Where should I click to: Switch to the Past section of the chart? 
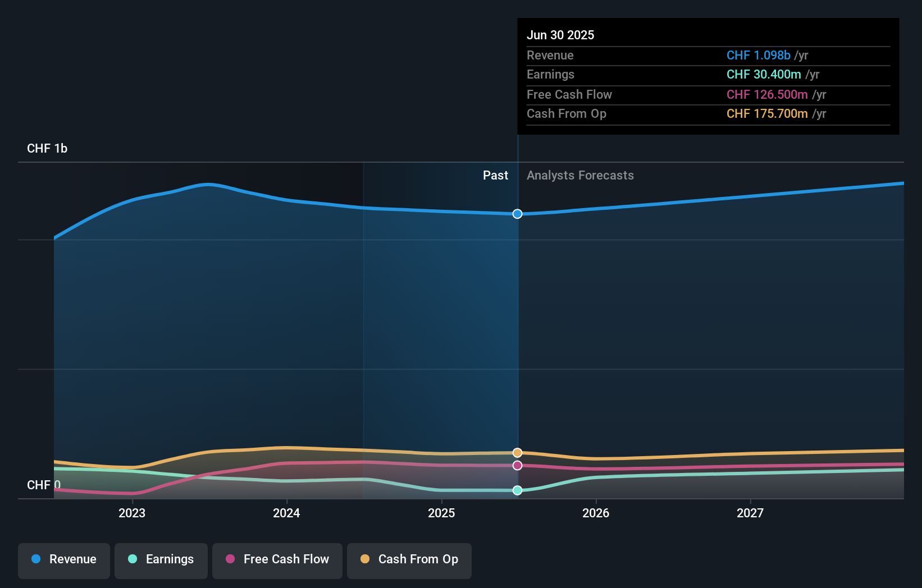click(x=495, y=175)
